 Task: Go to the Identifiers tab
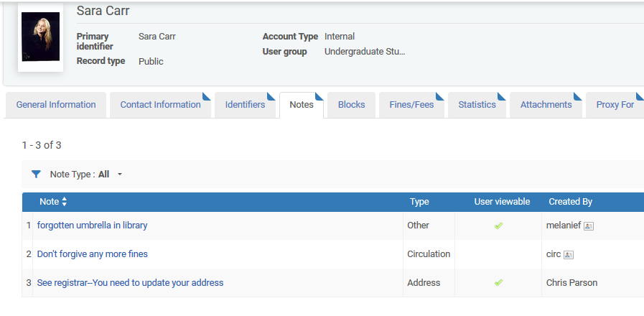pyautogui.click(x=245, y=105)
